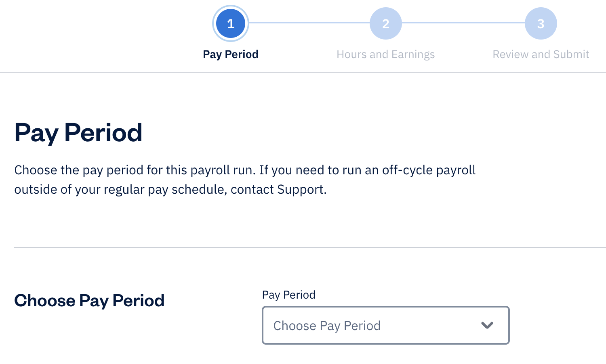Jump to the Review and Submit step
Screen dimensions: 606x364
(541, 54)
